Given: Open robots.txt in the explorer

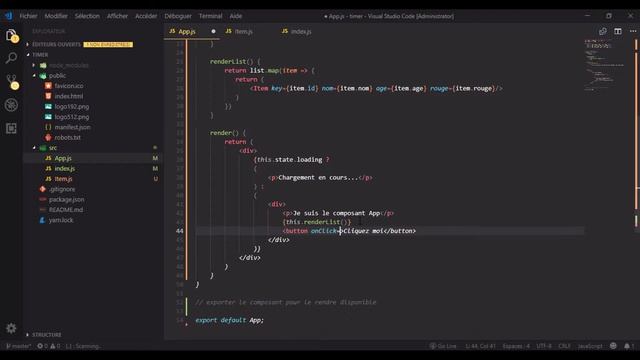Looking at the screenshot, I should click(68, 138).
